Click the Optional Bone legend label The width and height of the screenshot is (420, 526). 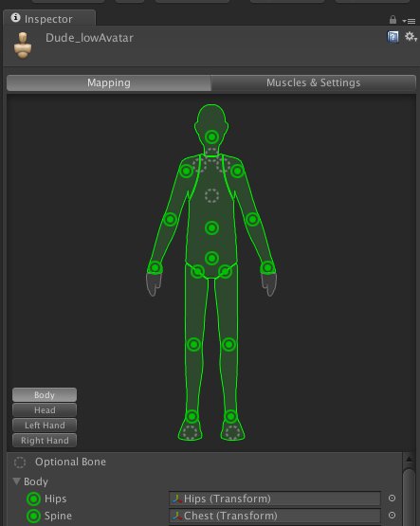[x=70, y=462]
